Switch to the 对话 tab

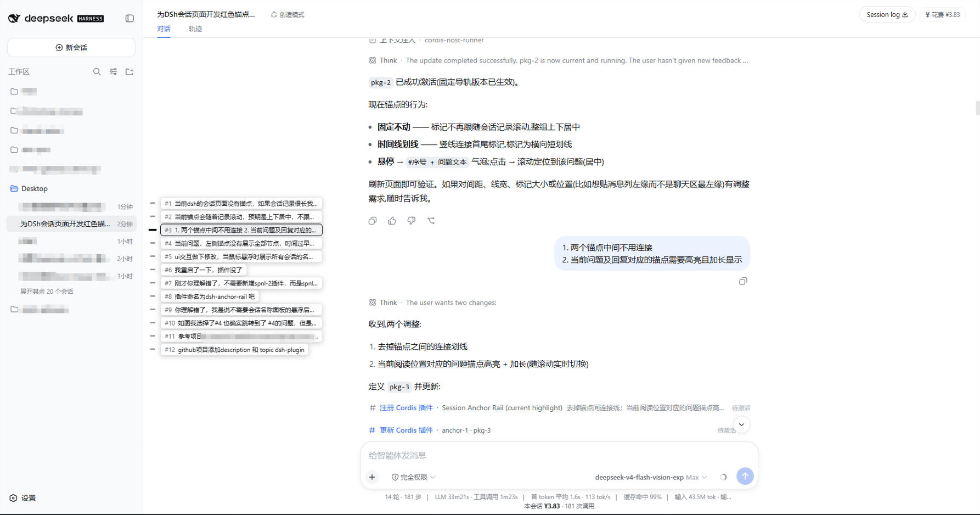coord(164,29)
